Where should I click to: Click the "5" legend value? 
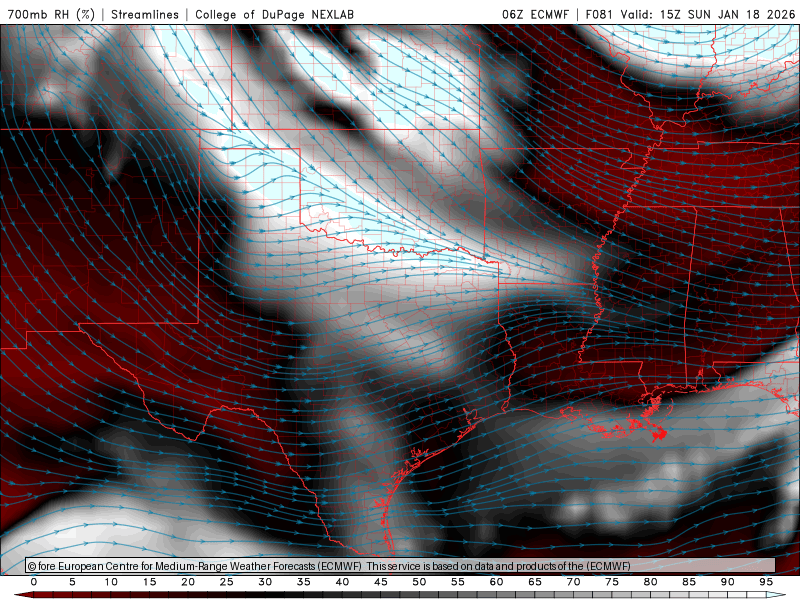(72, 582)
